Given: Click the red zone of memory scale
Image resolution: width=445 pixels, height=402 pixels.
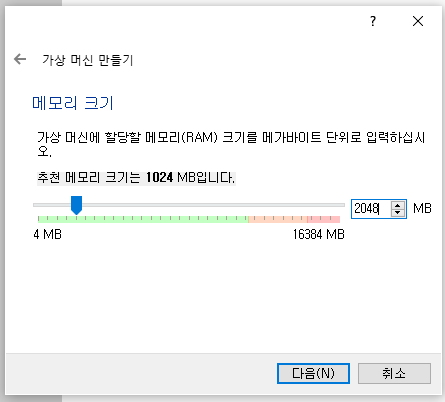Looking at the screenshot, I should click(x=323, y=219).
